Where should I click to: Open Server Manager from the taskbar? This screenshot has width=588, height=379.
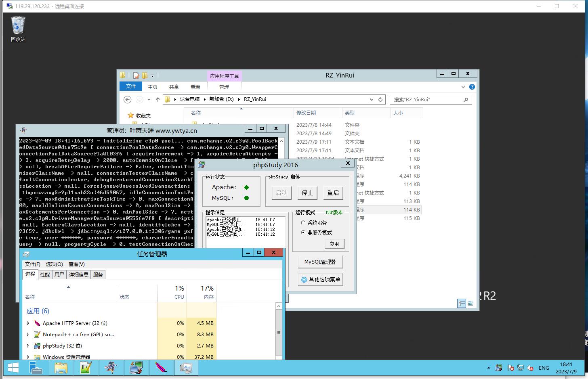pyautogui.click(x=36, y=368)
